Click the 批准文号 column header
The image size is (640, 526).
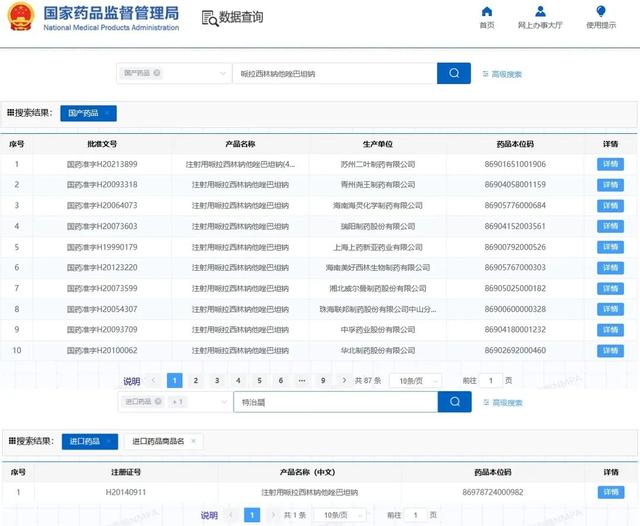coord(102,144)
